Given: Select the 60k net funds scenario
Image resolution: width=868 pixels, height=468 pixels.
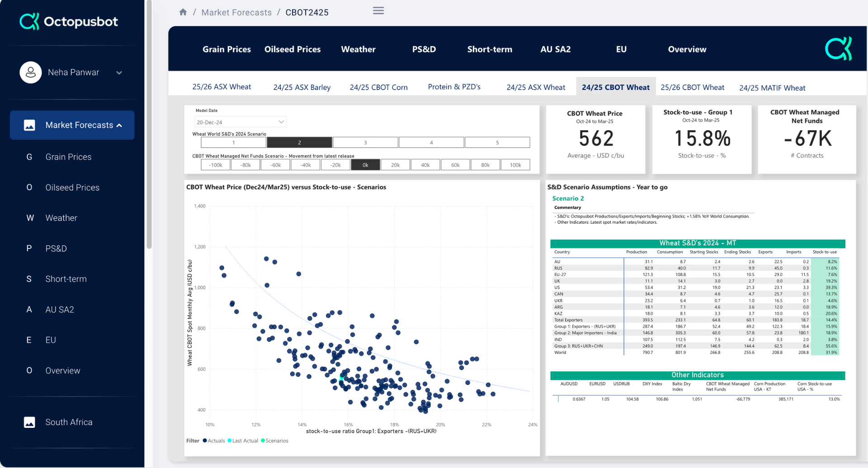Looking at the screenshot, I should [x=455, y=165].
